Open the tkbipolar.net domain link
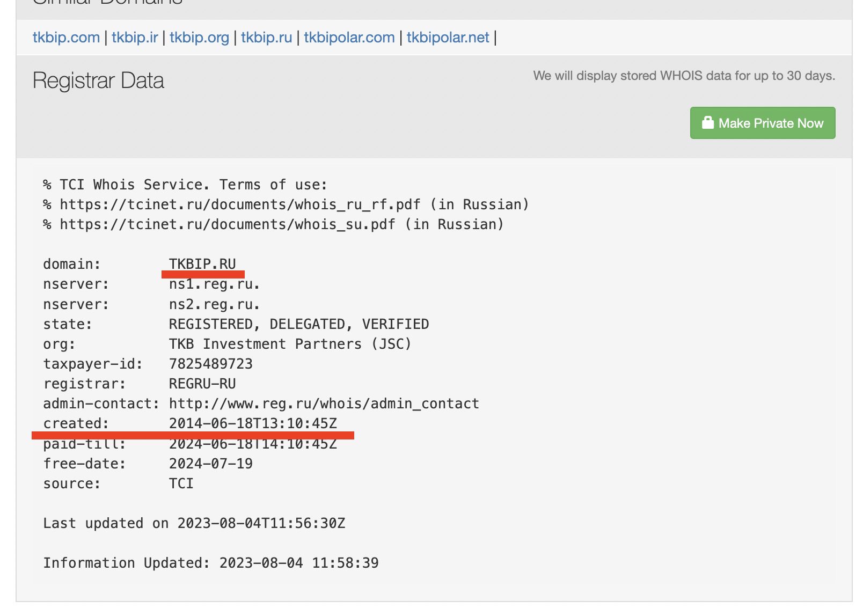 (448, 38)
